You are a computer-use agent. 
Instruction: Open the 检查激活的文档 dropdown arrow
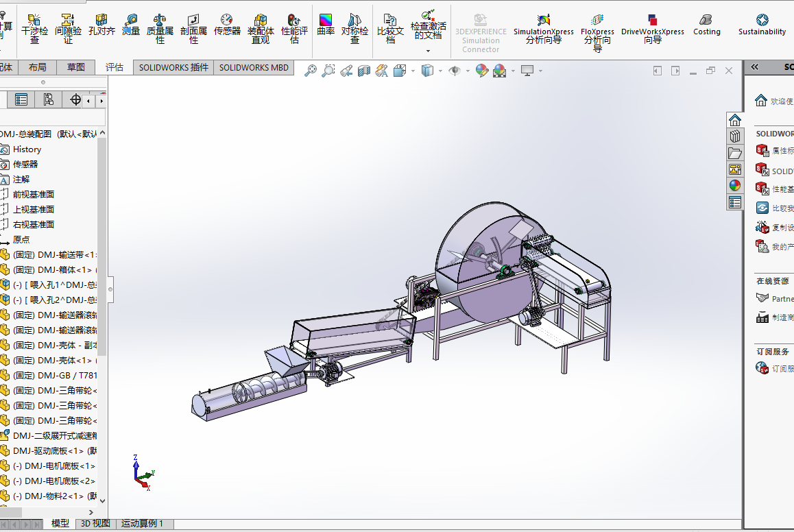click(428, 51)
